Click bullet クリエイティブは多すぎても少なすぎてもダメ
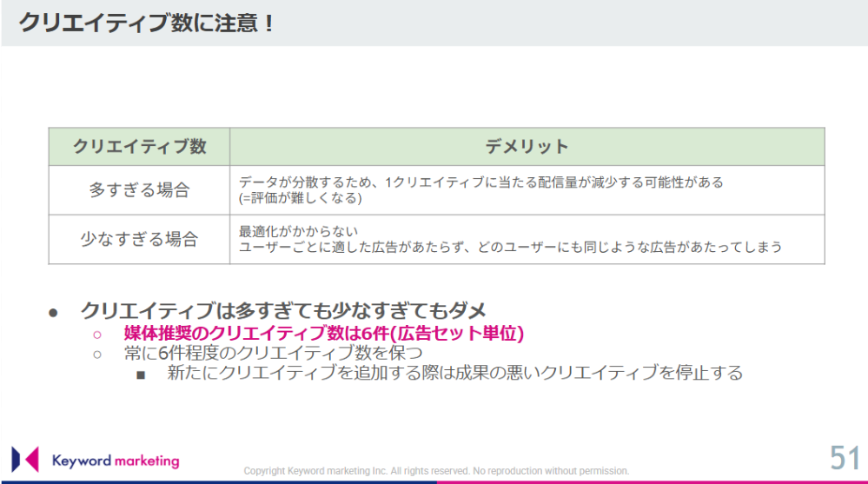Image resolution: width=868 pixels, height=484 pixels. pos(283,311)
